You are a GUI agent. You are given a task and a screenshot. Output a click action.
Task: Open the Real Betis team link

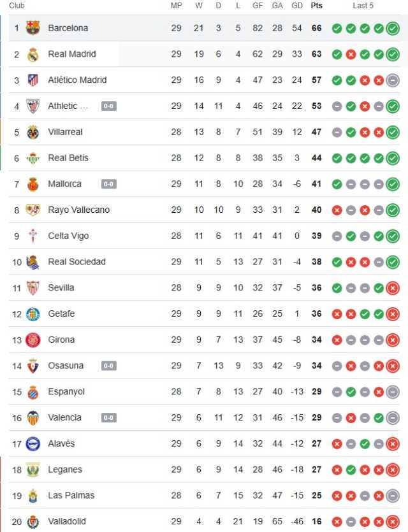tap(68, 158)
